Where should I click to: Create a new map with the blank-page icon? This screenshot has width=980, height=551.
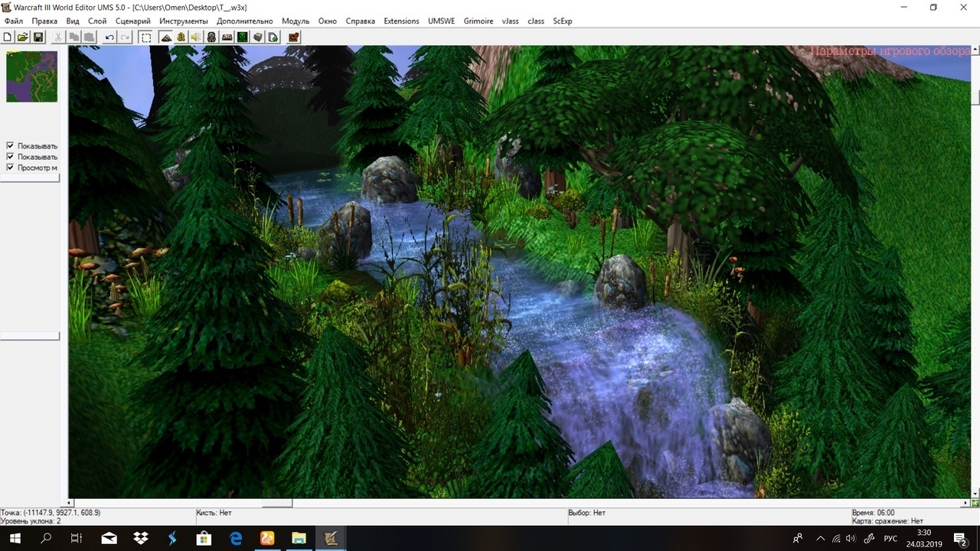8,37
